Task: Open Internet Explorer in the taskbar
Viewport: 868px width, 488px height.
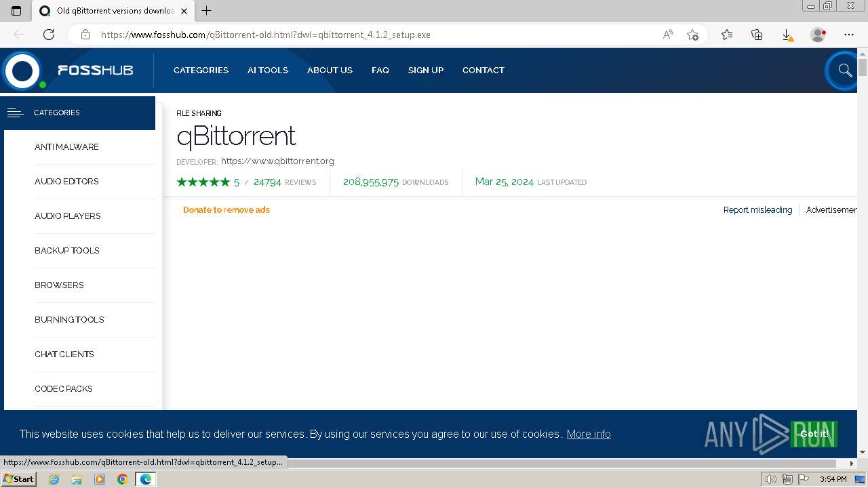Action: point(54,479)
